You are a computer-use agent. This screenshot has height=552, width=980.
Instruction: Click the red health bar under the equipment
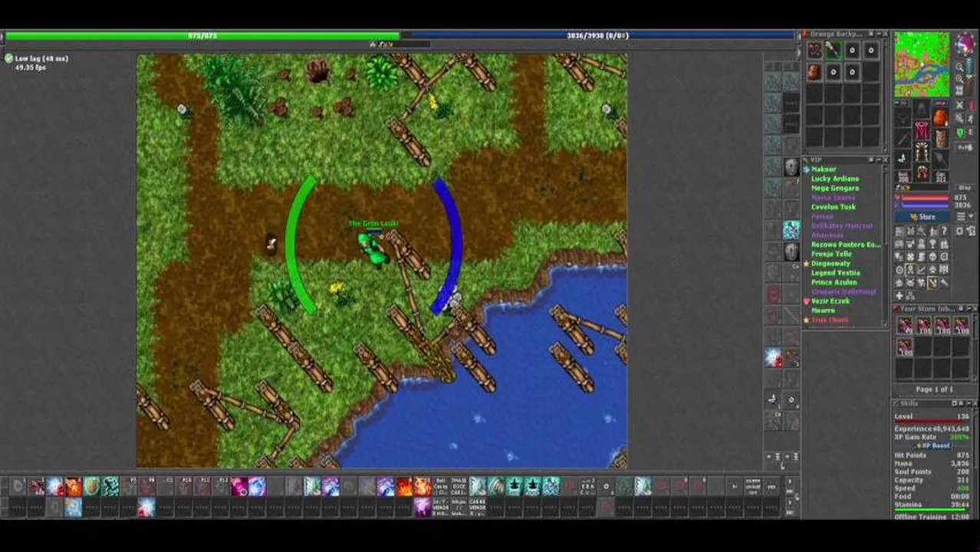point(924,197)
